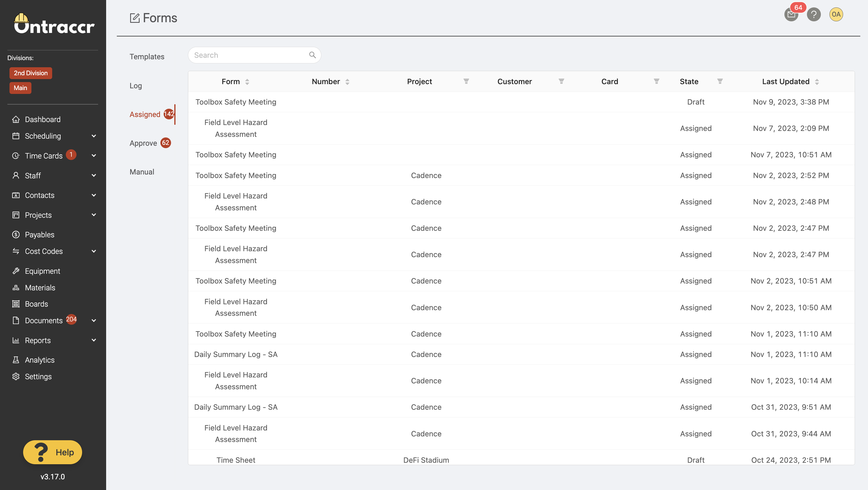Select the Main division tag

(20, 88)
